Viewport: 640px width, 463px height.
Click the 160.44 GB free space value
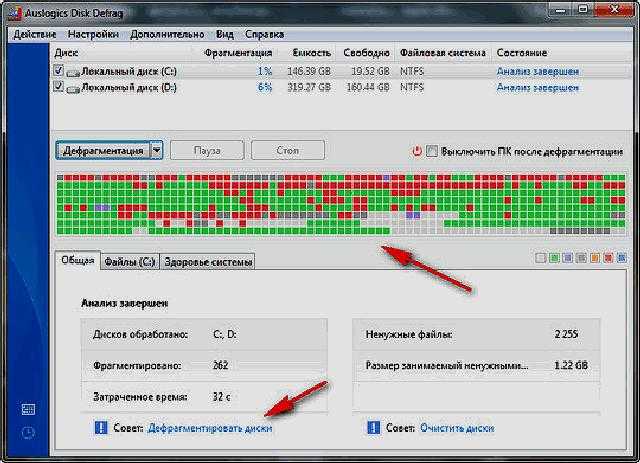(368, 87)
